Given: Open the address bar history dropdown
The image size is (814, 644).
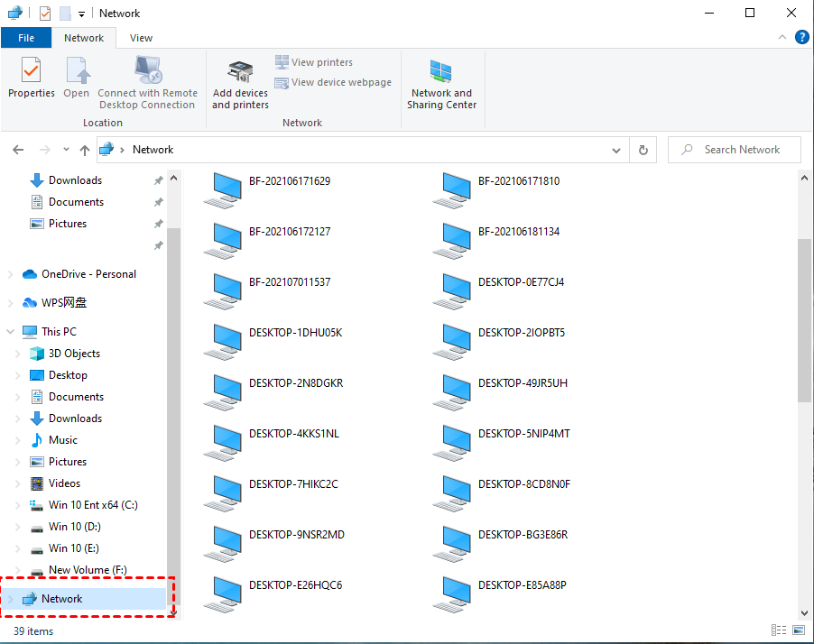Looking at the screenshot, I should click(x=617, y=150).
